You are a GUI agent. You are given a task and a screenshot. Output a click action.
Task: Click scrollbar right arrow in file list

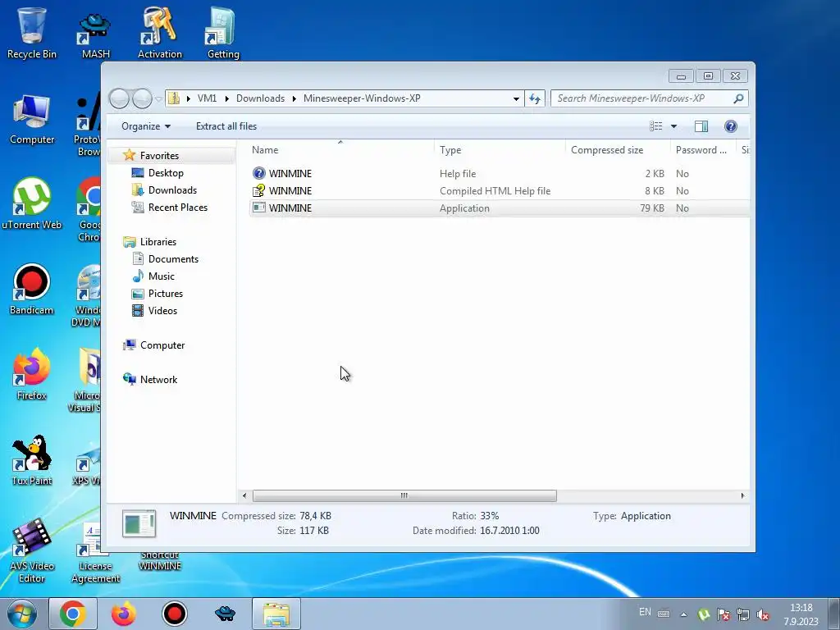[x=742, y=495]
